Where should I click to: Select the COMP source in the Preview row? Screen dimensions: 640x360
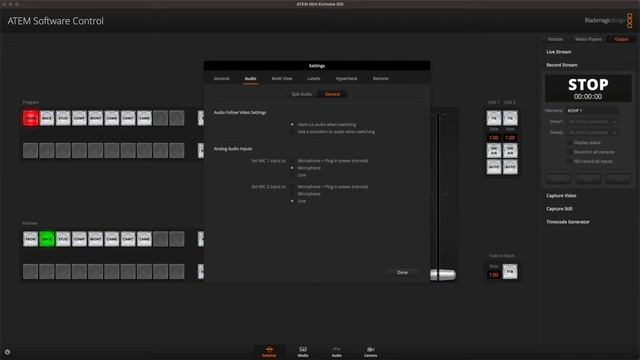[79, 239]
